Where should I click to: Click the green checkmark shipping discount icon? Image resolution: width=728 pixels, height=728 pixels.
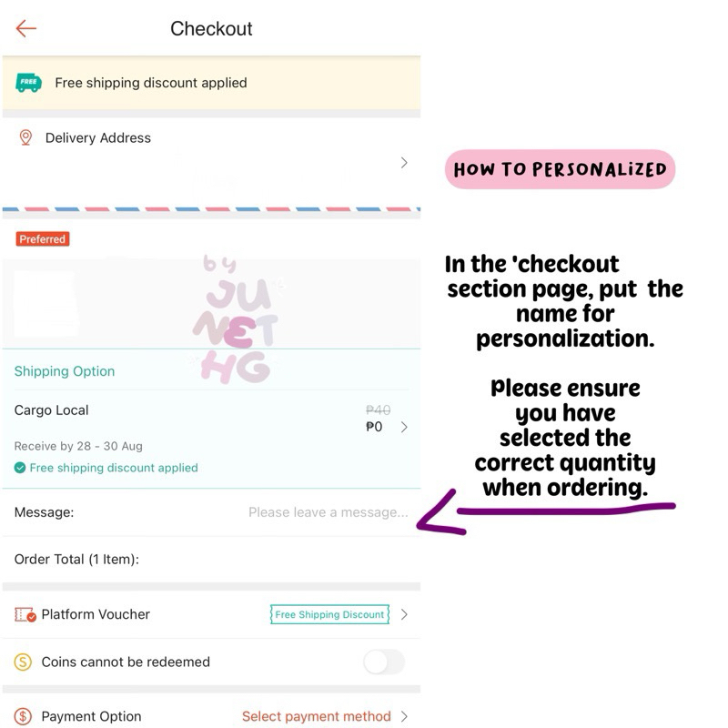tap(20, 468)
